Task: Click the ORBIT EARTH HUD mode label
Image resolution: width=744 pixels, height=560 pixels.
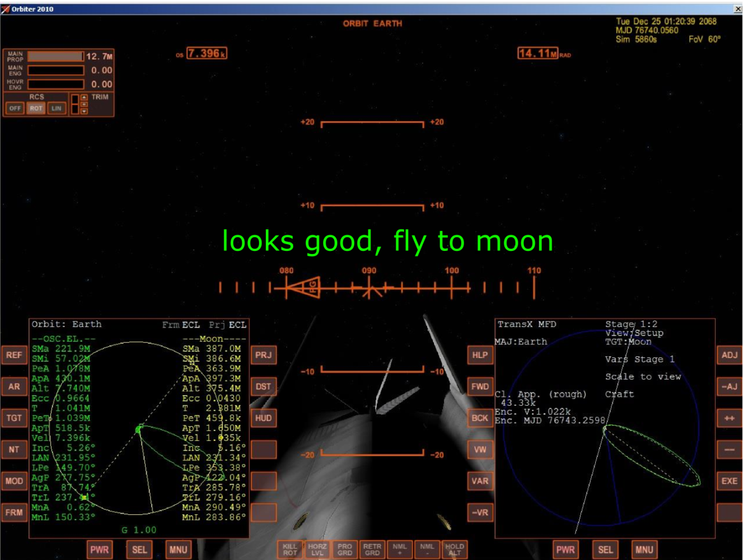Action: 373,24
